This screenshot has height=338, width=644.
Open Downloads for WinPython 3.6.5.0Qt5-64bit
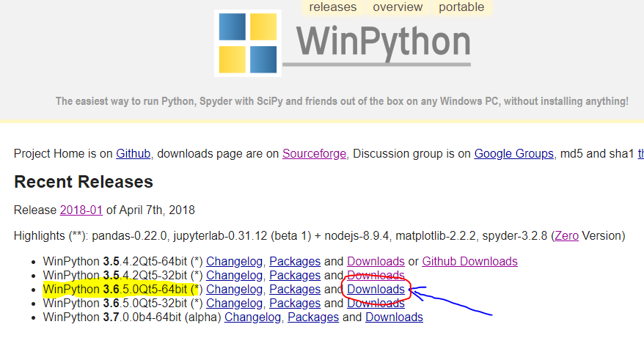point(376,289)
